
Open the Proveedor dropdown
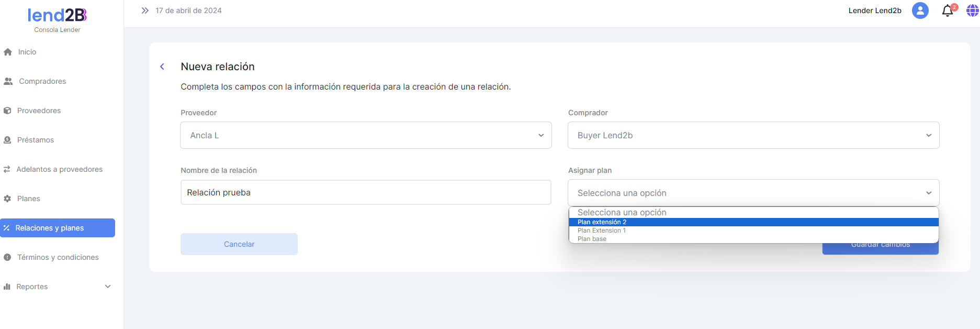(366, 135)
